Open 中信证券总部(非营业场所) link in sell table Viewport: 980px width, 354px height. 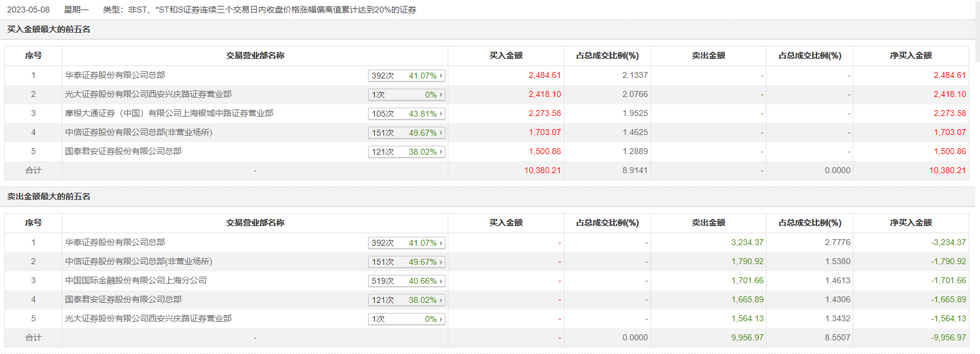(x=139, y=261)
